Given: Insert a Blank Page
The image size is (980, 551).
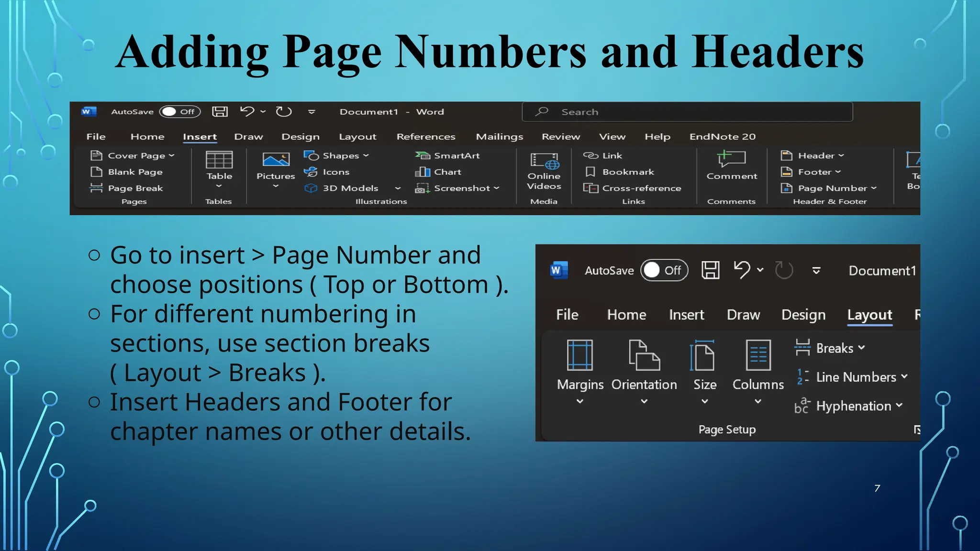Looking at the screenshot, I should tap(127, 172).
